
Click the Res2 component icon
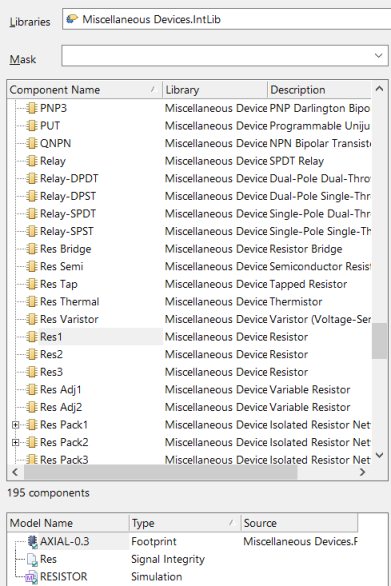click(x=32, y=354)
